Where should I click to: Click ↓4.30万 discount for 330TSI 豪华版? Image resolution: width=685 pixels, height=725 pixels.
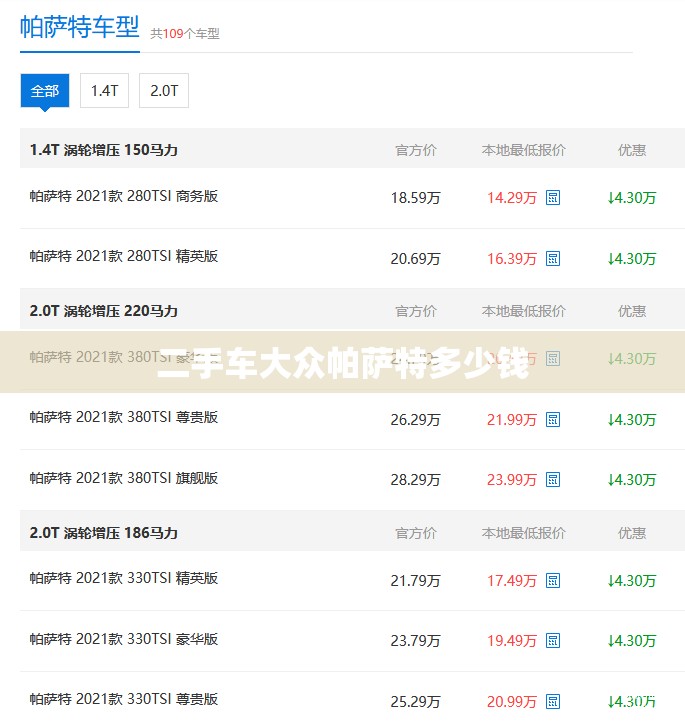pyautogui.click(x=632, y=640)
